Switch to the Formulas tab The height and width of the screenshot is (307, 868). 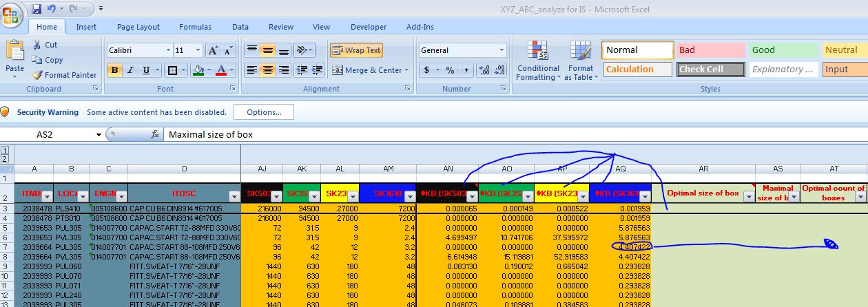click(195, 27)
